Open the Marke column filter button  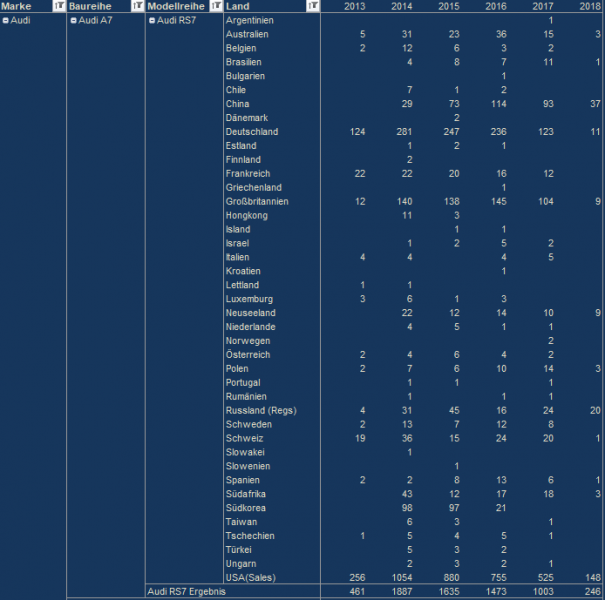[x=59, y=6]
